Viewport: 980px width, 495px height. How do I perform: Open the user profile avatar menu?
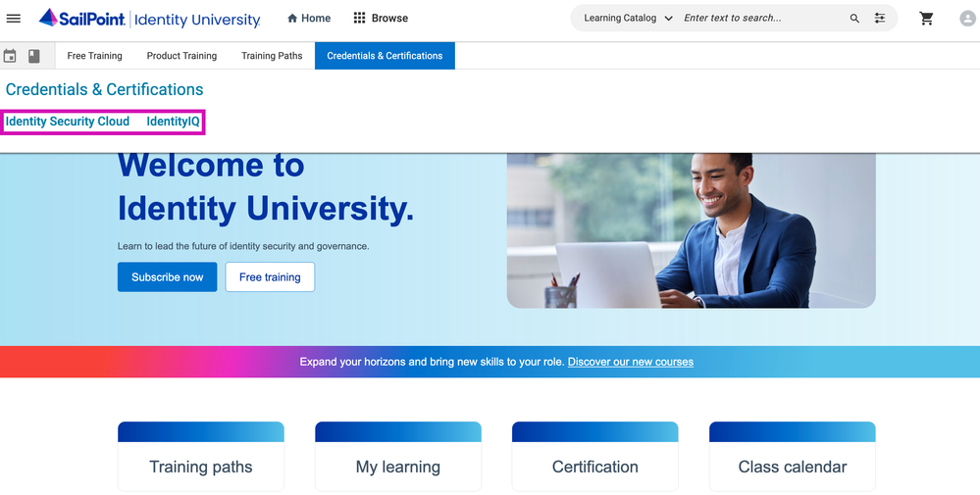[967, 19]
